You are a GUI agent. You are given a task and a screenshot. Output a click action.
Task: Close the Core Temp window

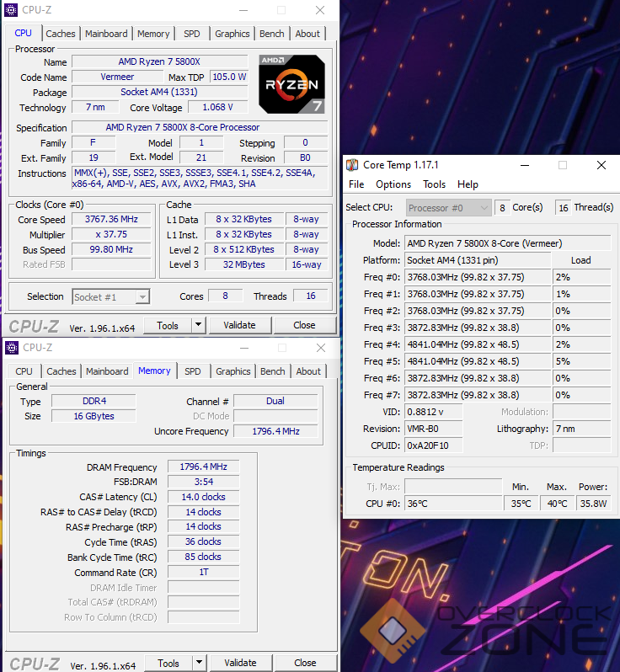(x=601, y=165)
